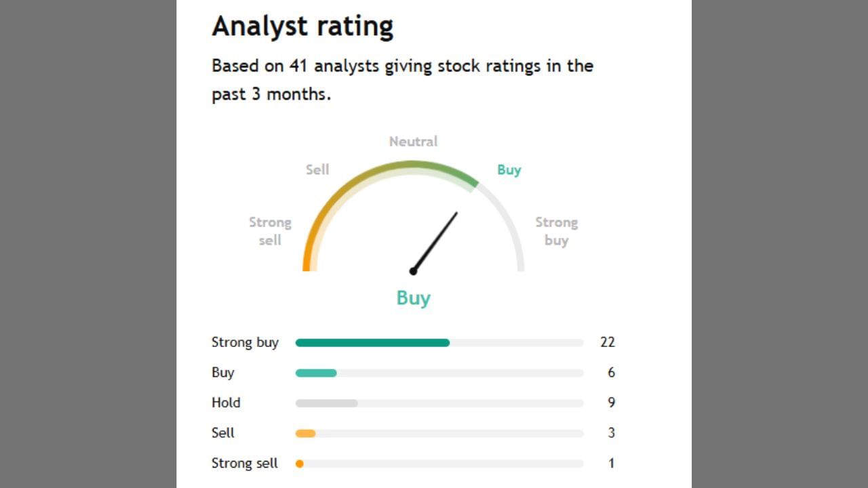
Task: Click the orange Sell rating bar
Action: pos(306,433)
